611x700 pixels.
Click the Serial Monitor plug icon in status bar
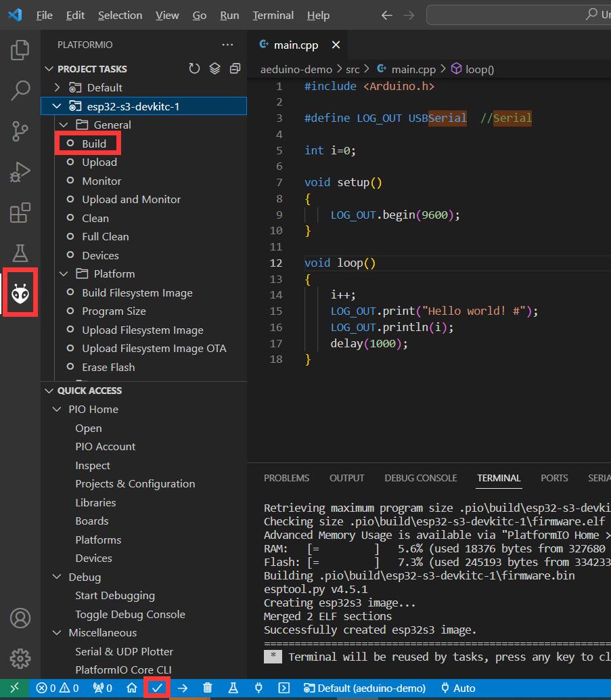click(x=258, y=688)
